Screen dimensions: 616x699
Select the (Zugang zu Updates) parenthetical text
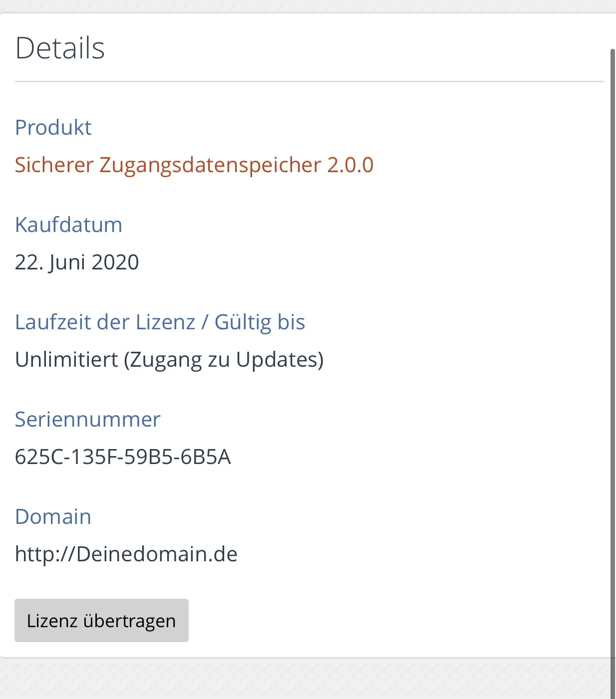[x=224, y=360]
